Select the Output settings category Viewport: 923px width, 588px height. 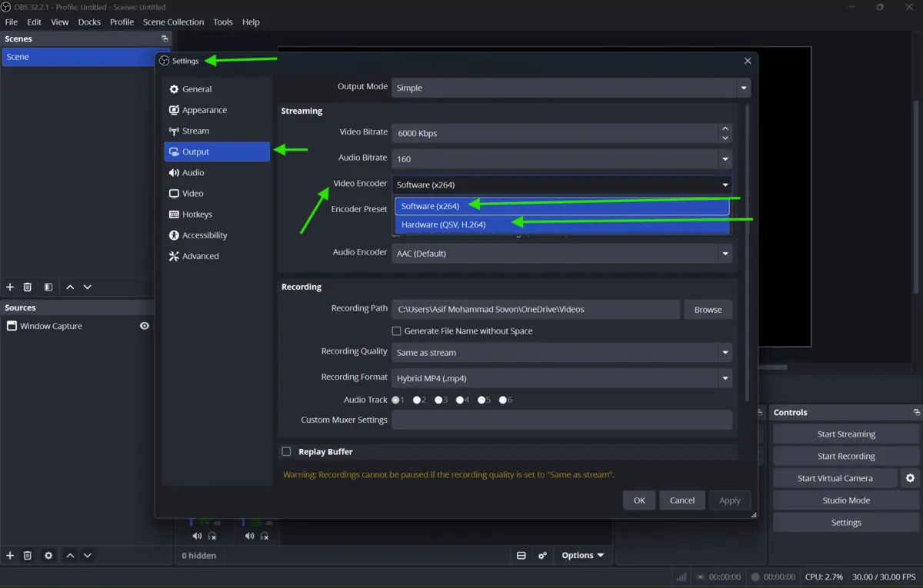[x=217, y=151]
